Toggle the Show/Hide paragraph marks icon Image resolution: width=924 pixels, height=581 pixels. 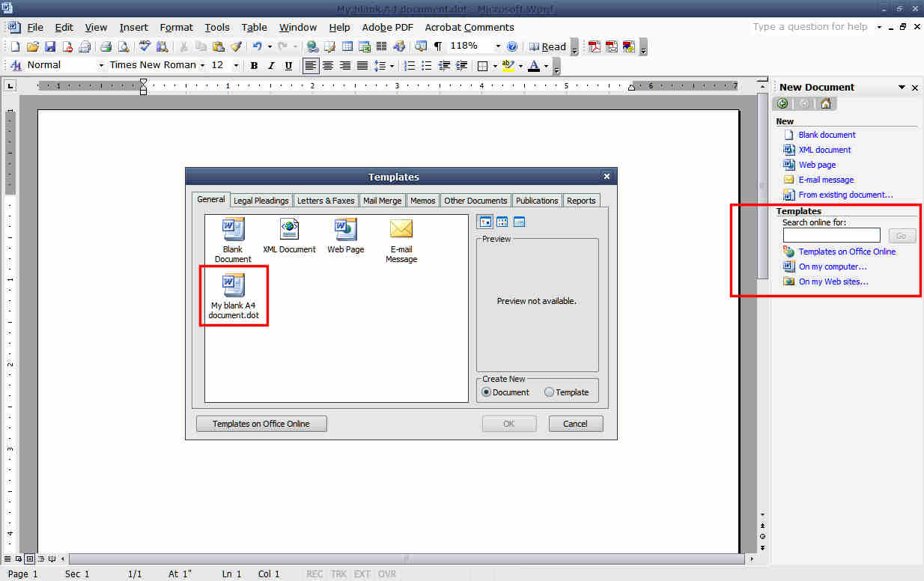click(x=438, y=46)
